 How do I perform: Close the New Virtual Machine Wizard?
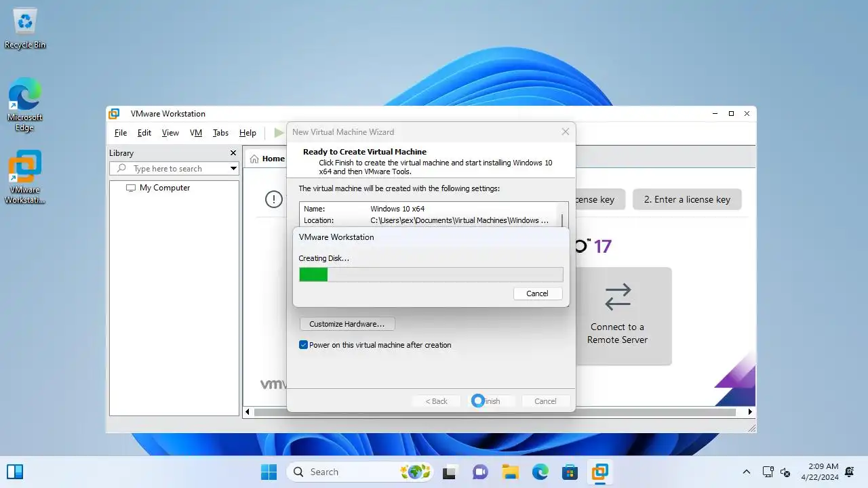[566, 131]
